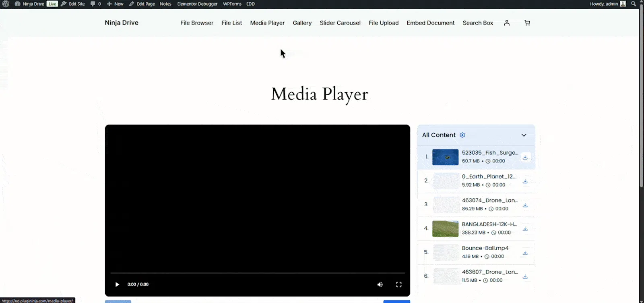Viewport: 644px width, 303px height.
Task: Download the Bounce-Ball.mp4 file
Action: click(x=525, y=253)
